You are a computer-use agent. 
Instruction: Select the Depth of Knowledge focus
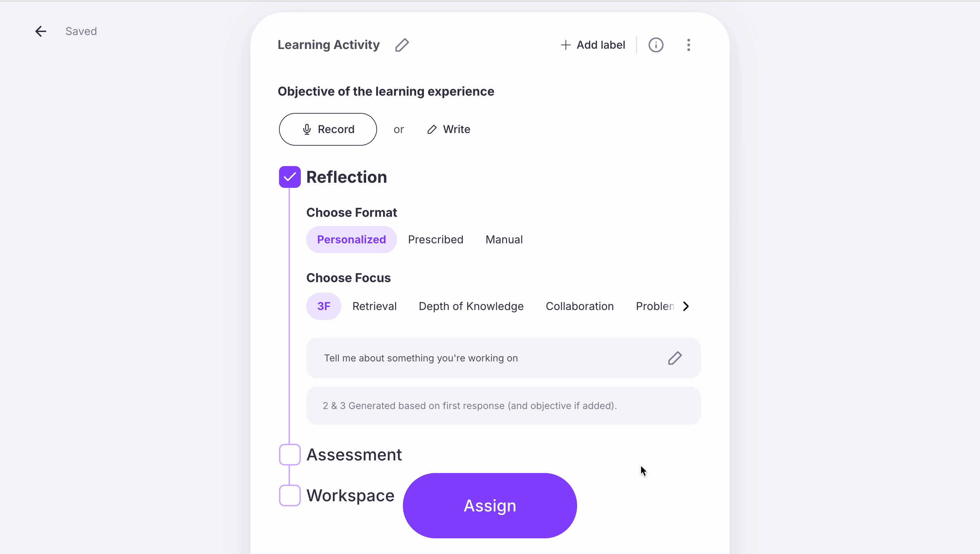click(471, 306)
